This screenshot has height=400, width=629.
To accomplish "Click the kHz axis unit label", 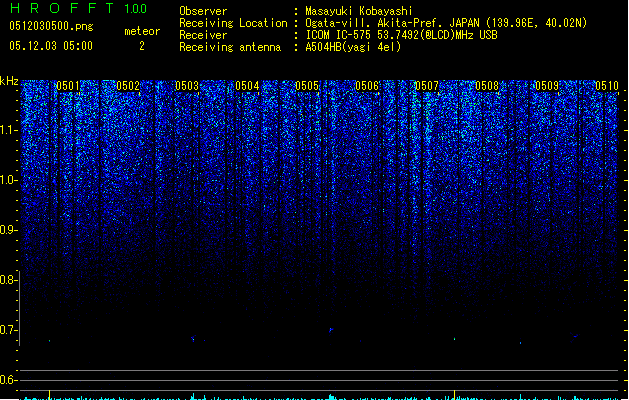I will coord(9,81).
